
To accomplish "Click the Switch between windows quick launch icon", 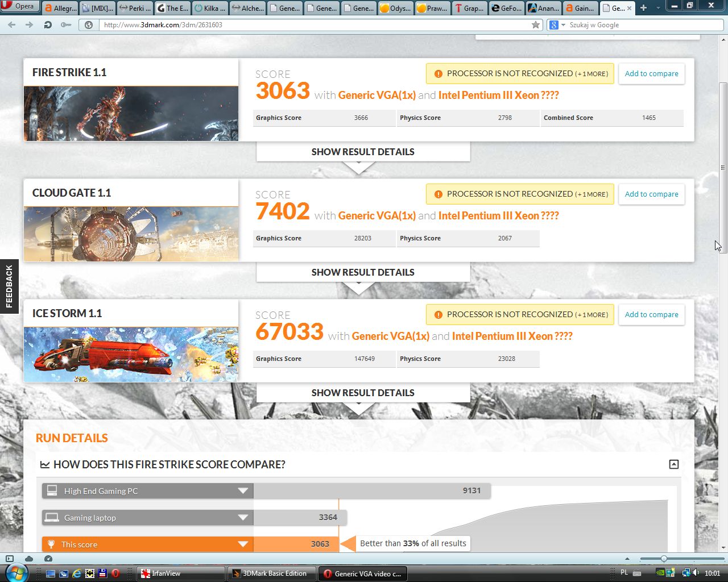I will [x=64, y=573].
